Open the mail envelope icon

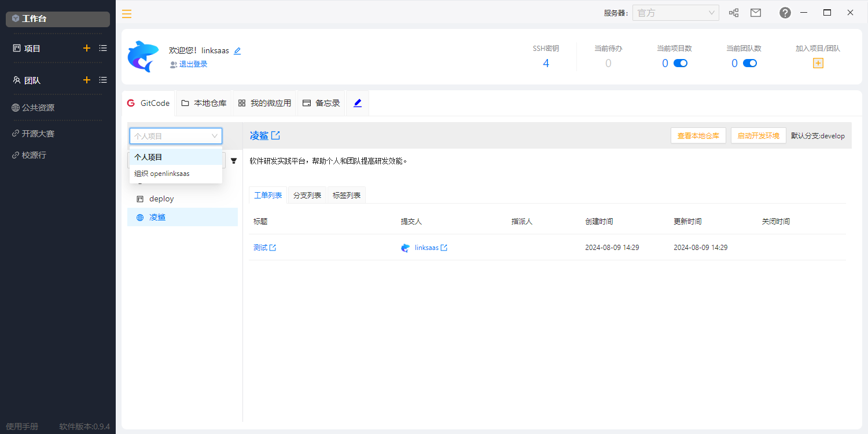click(756, 13)
